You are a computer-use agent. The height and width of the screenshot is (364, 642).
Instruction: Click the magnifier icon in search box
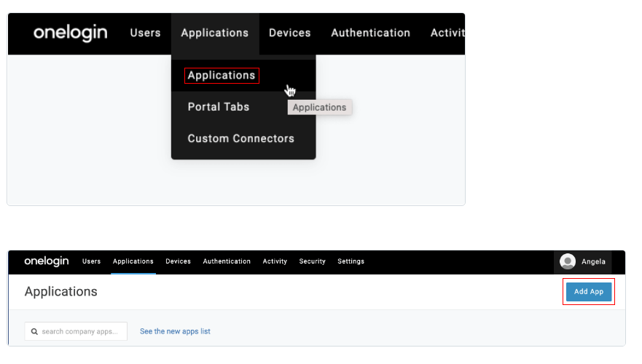point(34,331)
